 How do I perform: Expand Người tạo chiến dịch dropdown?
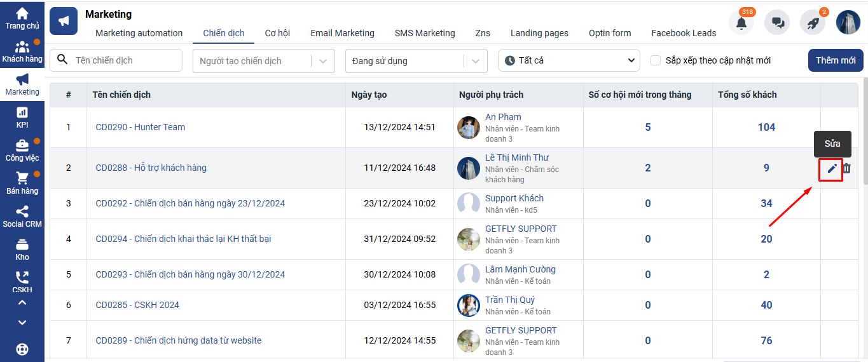click(x=263, y=61)
